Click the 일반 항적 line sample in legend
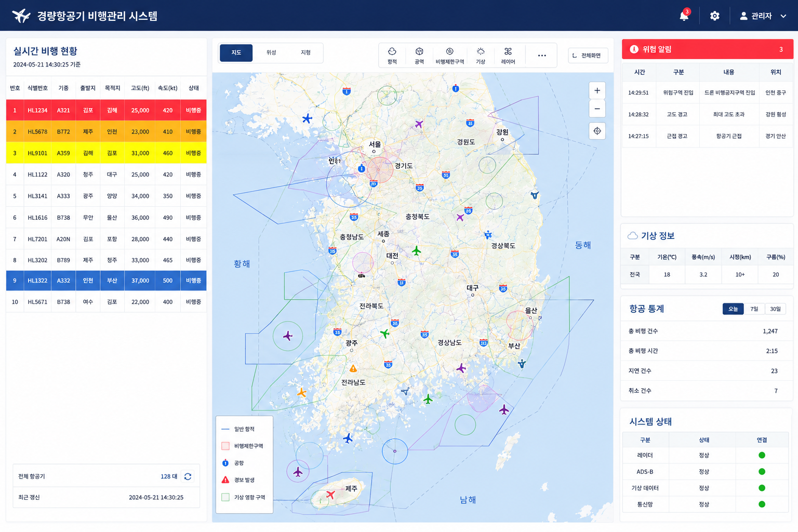This screenshot has height=532, width=798. point(225,429)
